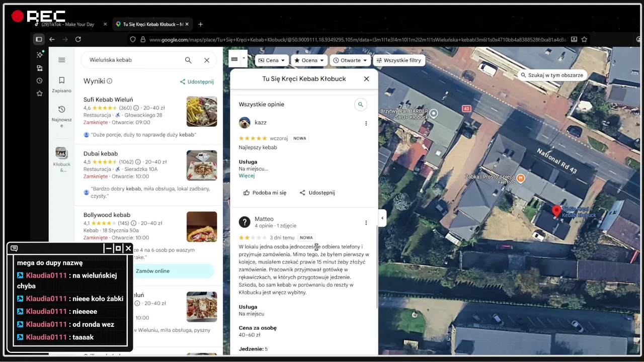Go back with the browser back arrow
This screenshot has width=644, height=362.
click(52, 39)
